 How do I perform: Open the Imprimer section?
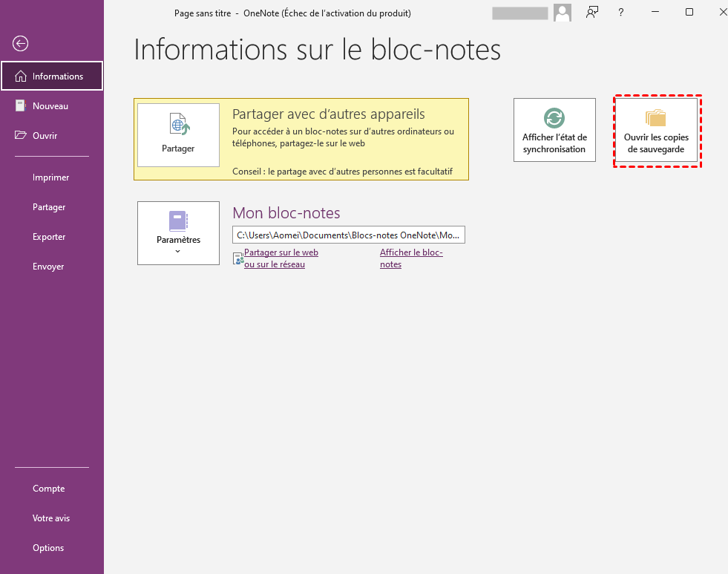(52, 177)
